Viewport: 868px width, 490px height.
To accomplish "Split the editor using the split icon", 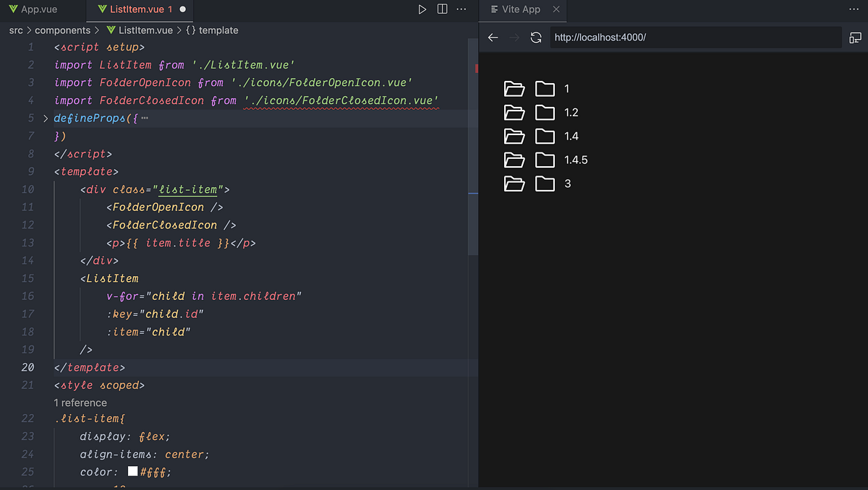I will pyautogui.click(x=443, y=9).
